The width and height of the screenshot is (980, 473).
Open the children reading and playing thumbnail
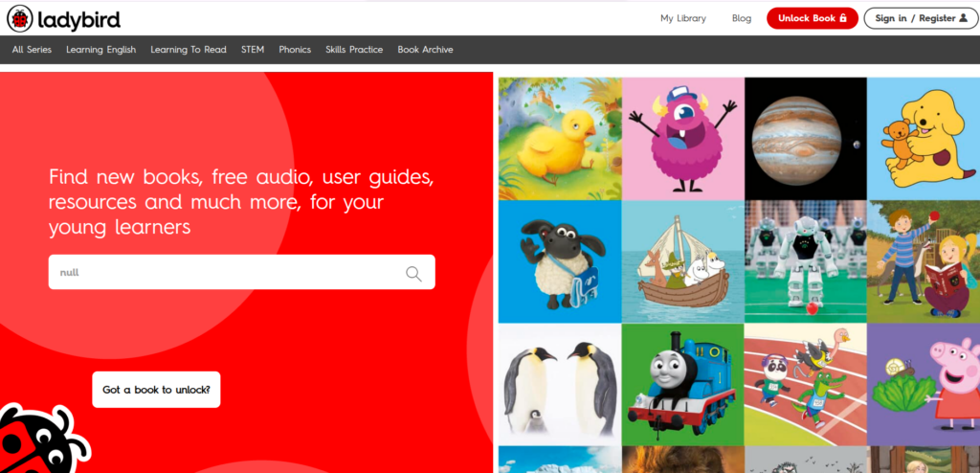[x=924, y=261]
